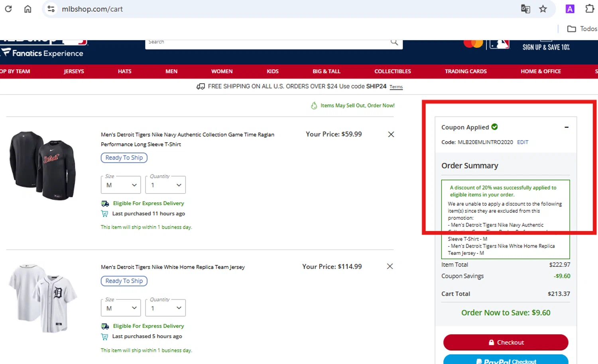Click the red Checkout button
The width and height of the screenshot is (598, 364).
(506, 342)
